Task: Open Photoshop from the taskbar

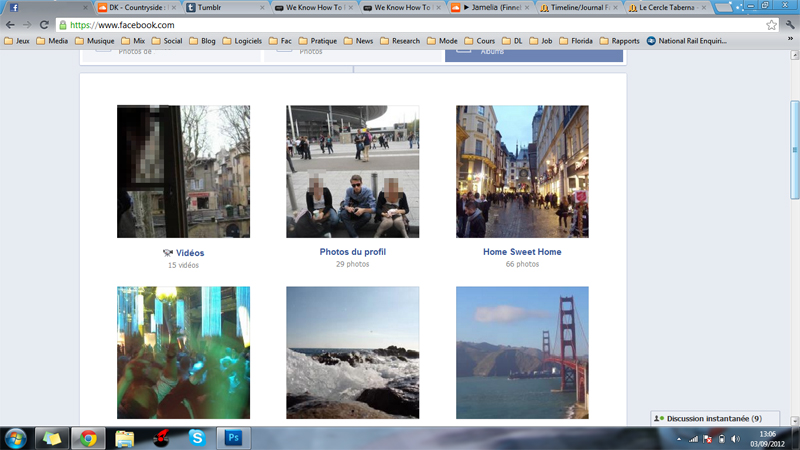Action: point(233,438)
